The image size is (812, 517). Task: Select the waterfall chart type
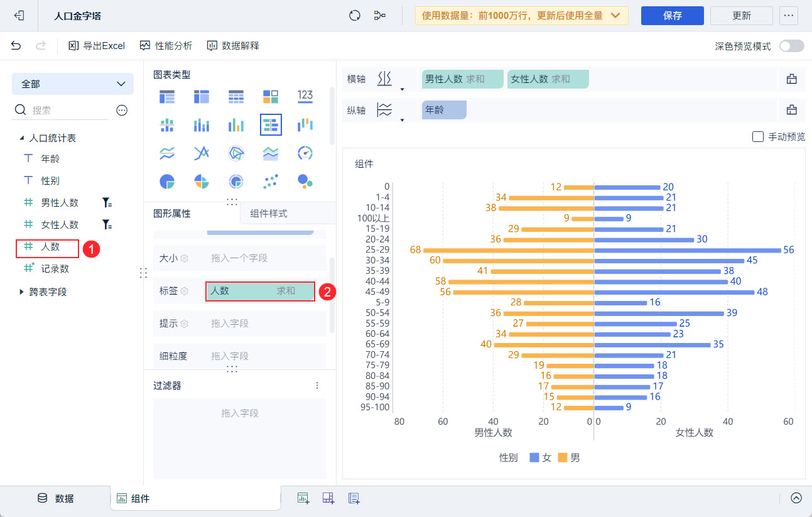305,124
